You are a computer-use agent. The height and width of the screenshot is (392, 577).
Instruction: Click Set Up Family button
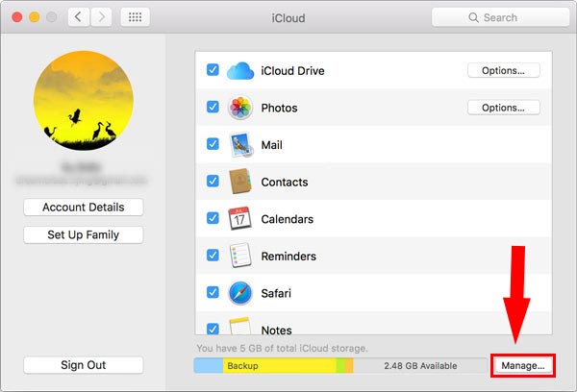click(83, 234)
